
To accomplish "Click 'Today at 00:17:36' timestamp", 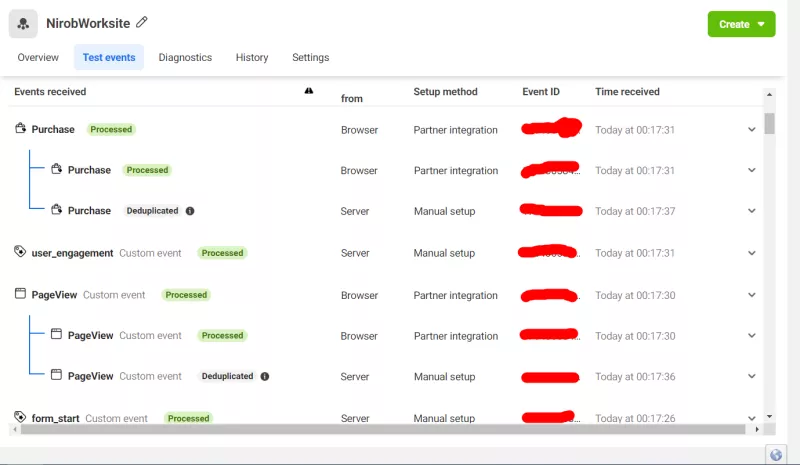I will click(x=635, y=377).
